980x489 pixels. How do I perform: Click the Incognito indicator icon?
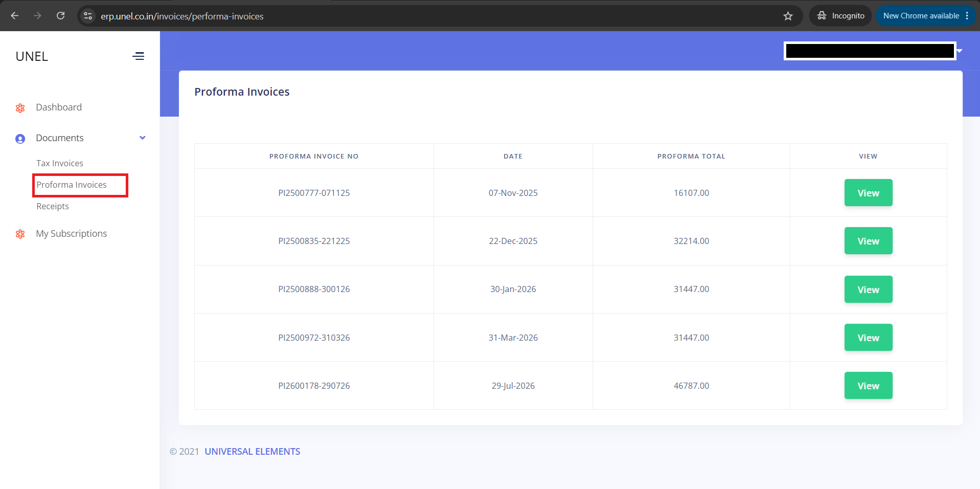822,16
